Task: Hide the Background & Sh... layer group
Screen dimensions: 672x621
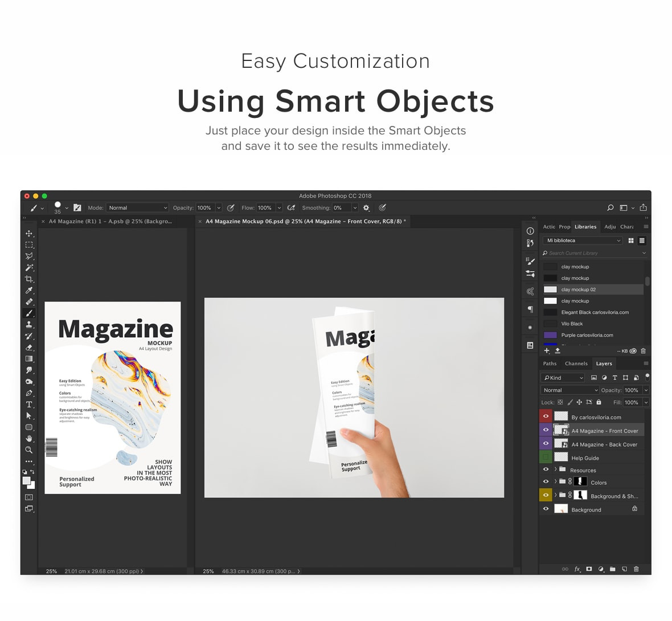Action: coord(546,495)
